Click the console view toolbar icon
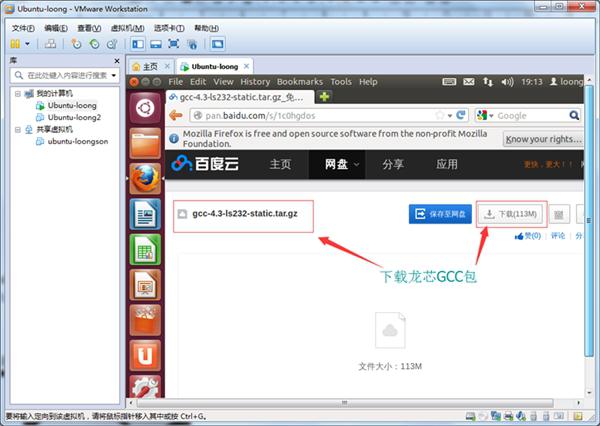The image size is (600, 426). 217,44
